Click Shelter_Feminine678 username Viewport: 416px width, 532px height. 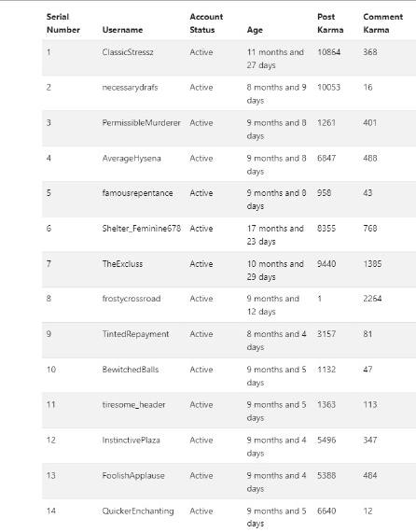pyautogui.click(x=142, y=229)
